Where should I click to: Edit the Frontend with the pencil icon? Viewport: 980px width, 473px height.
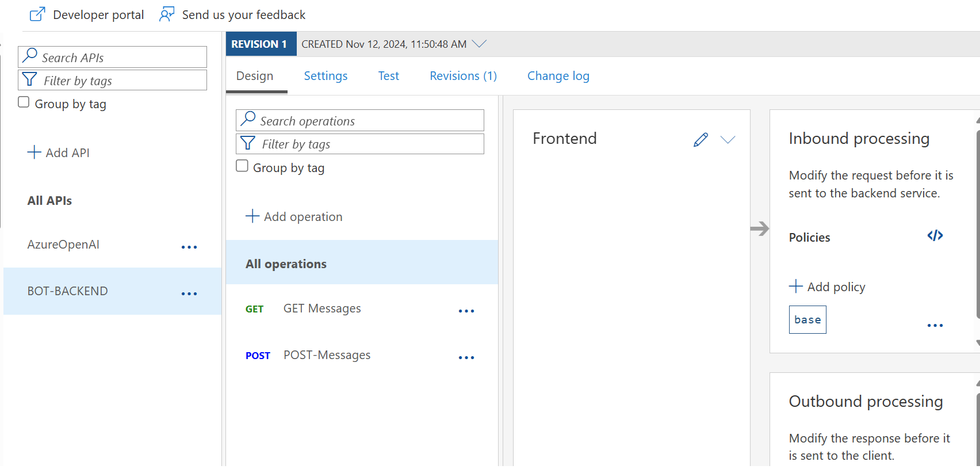pyautogui.click(x=700, y=139)
